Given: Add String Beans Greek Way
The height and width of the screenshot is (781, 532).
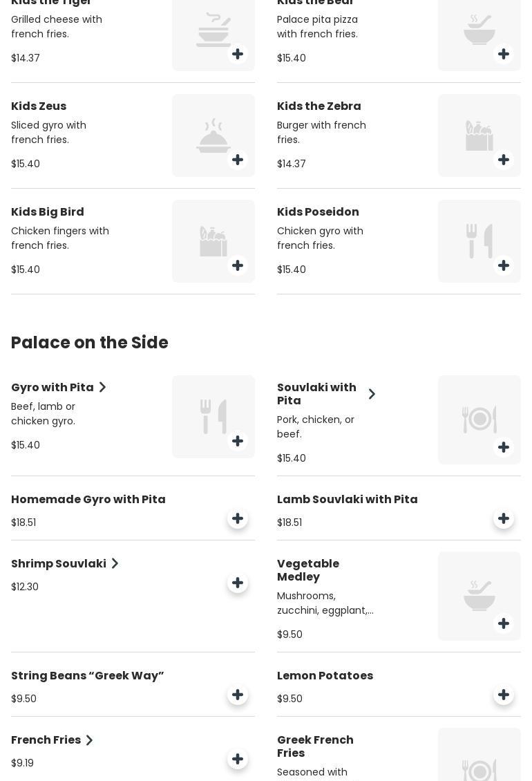Looking at the screenshot, I should [238, 695].
